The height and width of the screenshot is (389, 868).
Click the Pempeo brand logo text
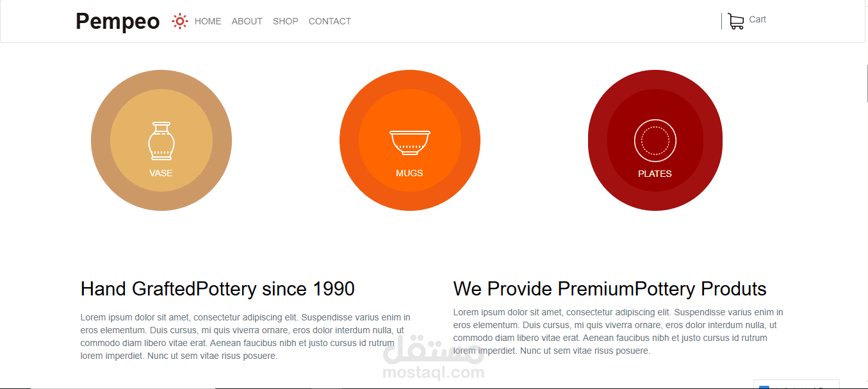pos(118,21)
